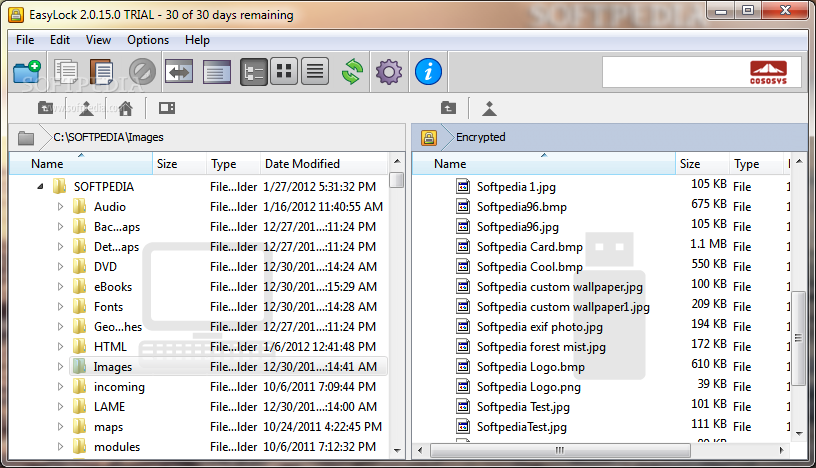Expand the incoming folder

60,387
